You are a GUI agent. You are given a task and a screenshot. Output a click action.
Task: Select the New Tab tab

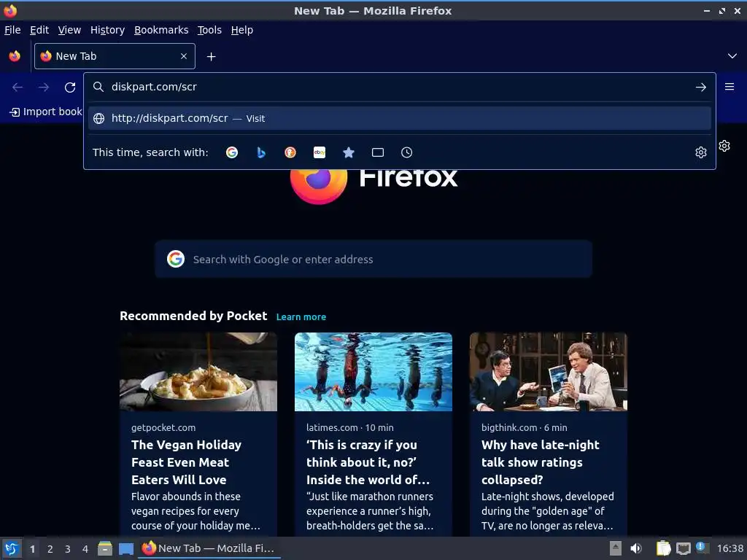tap(115, 56)
